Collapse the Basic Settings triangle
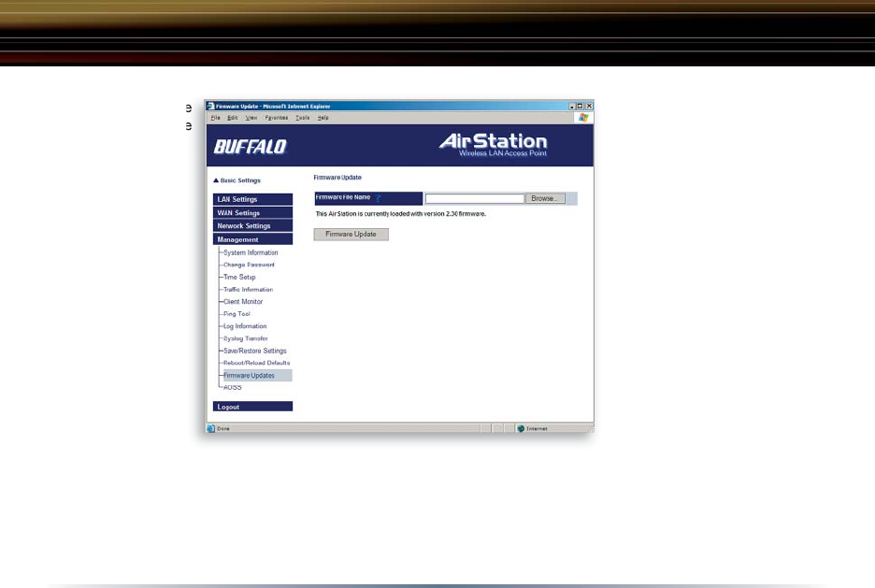This screenshot has width=875, height=588. (216, 180)
